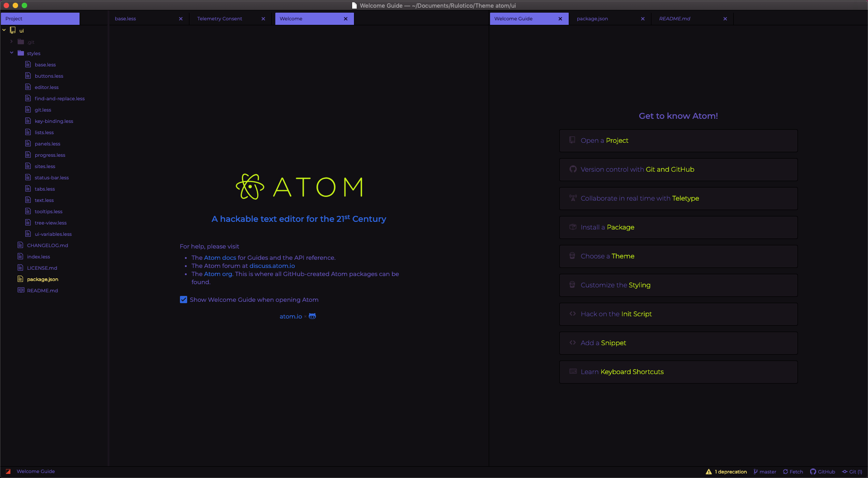Image resolution: width=868 pixels, height=478 pixels.
Task: Select tree-view.less in the file tree
Action: click(x=50, y=222)
